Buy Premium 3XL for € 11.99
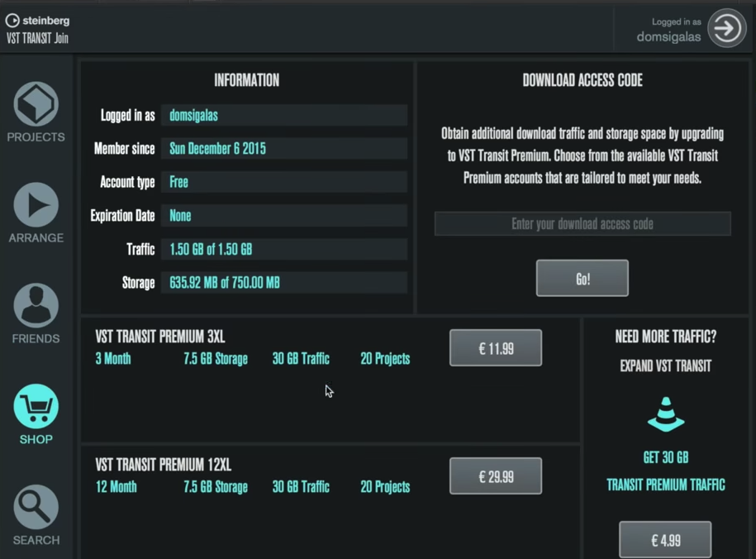This screenshot has height=559, width=756. click(x=496, y=348)
